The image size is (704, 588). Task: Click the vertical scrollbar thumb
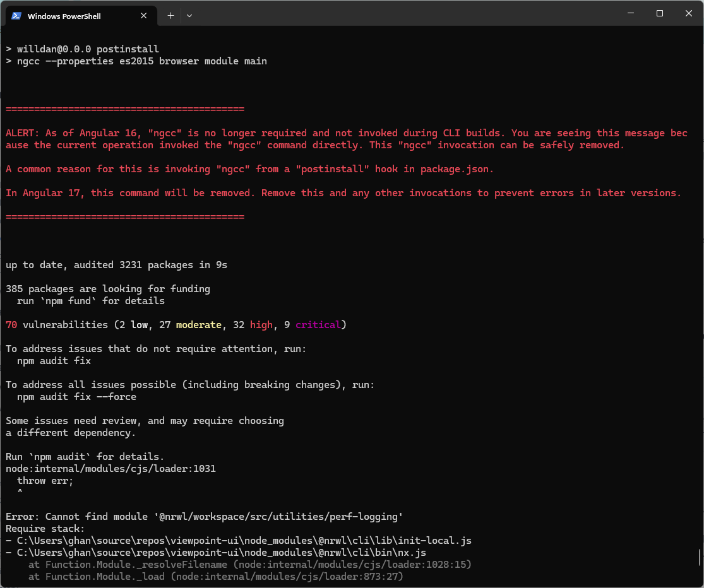click(700, 558)
